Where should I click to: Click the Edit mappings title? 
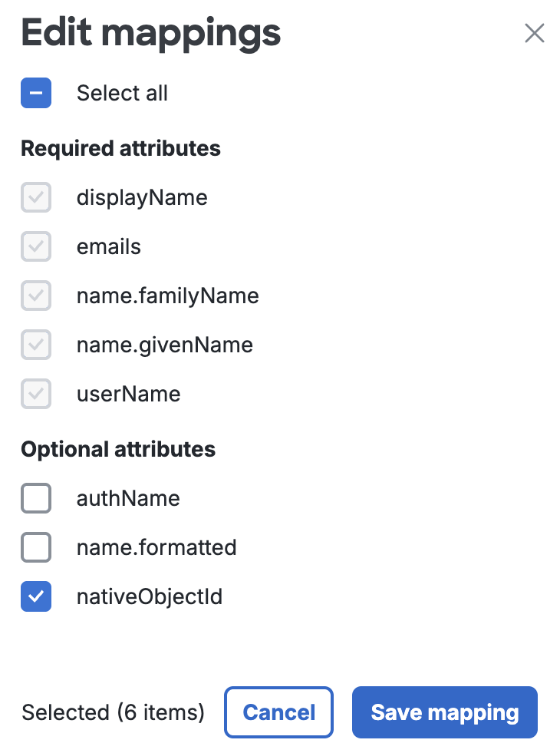point(150,33)
